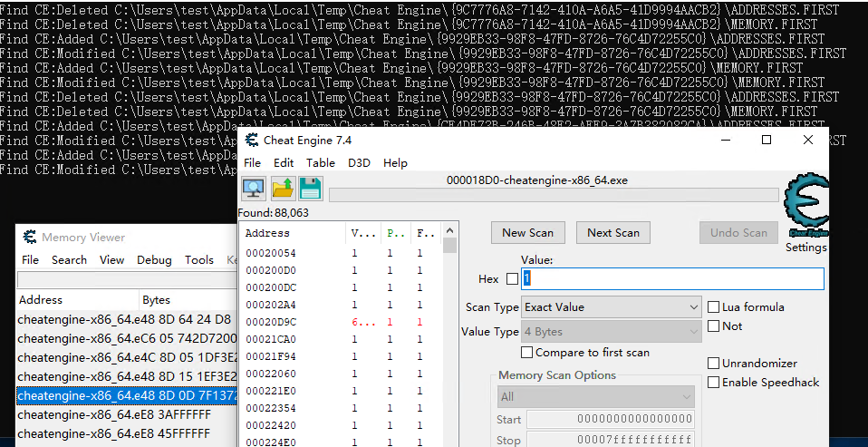Viewport: 868px width, 447px height.
Task: Click the Address column header in results
Action: [x=293, y=233]
